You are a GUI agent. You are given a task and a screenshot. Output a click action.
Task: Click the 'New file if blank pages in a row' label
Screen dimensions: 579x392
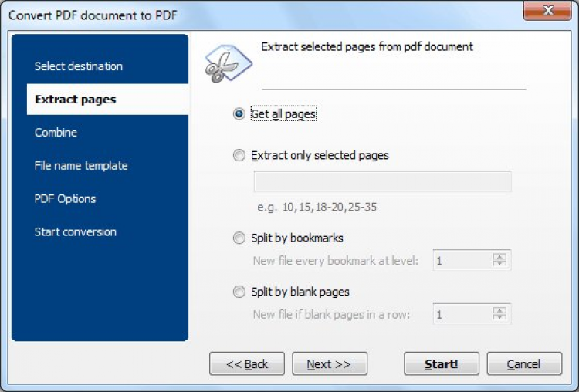point(332,315)
